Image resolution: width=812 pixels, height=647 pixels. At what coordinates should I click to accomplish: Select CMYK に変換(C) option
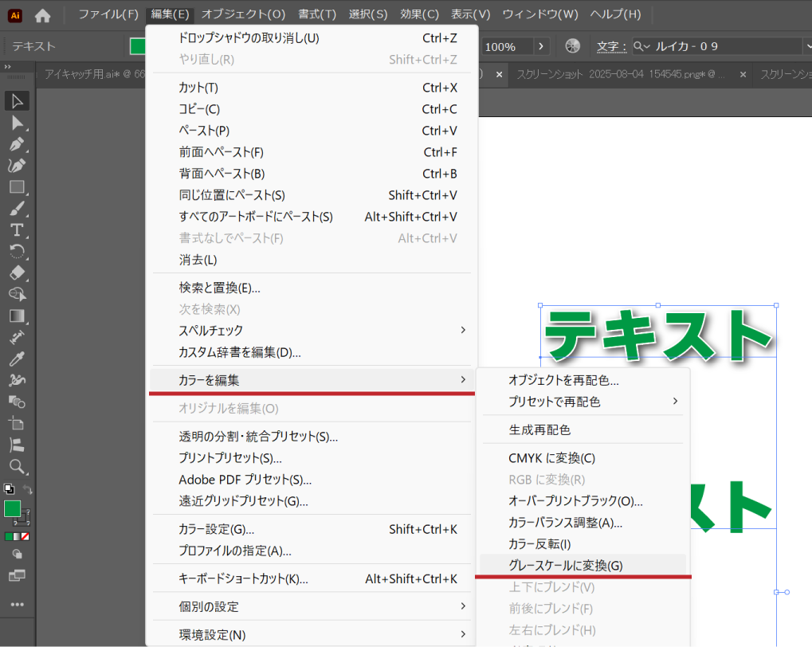coord(551,458)
